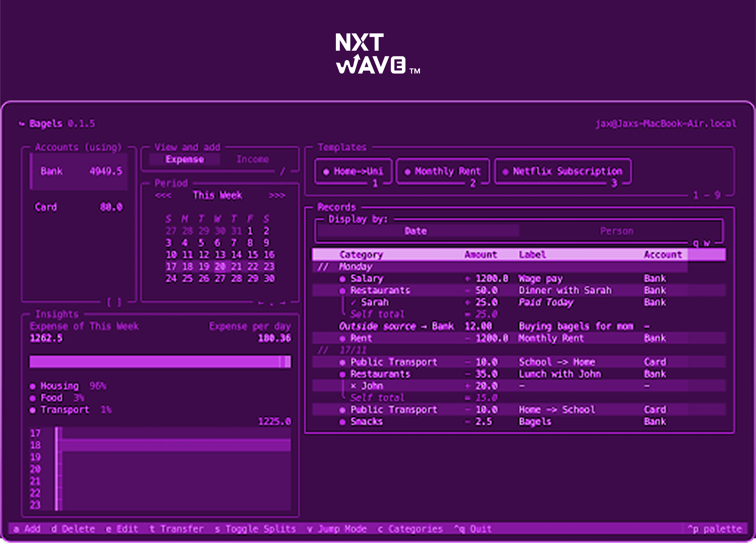Click Expense of This Week value 1262.5

pyautogui.click(x=46, y=338)
